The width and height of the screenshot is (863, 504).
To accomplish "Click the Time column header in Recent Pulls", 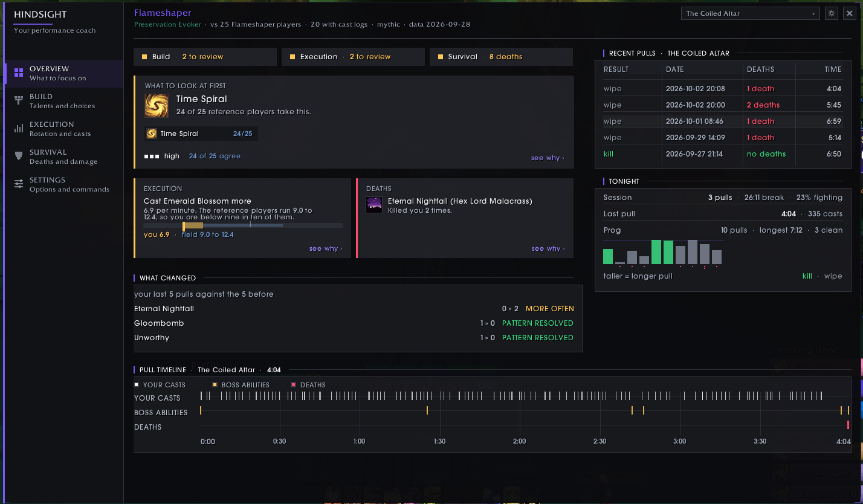I will pos(833,69).
